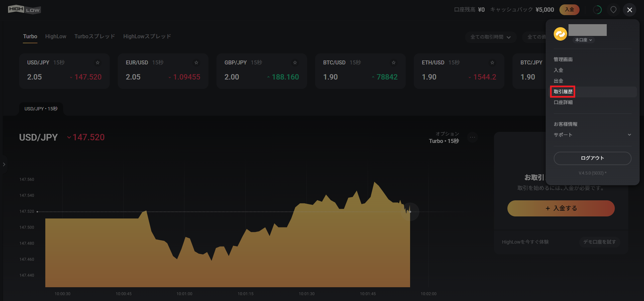Favorite the USD/JPY card star
Screen dimensions: 644x301
click(x=97, y=62)
